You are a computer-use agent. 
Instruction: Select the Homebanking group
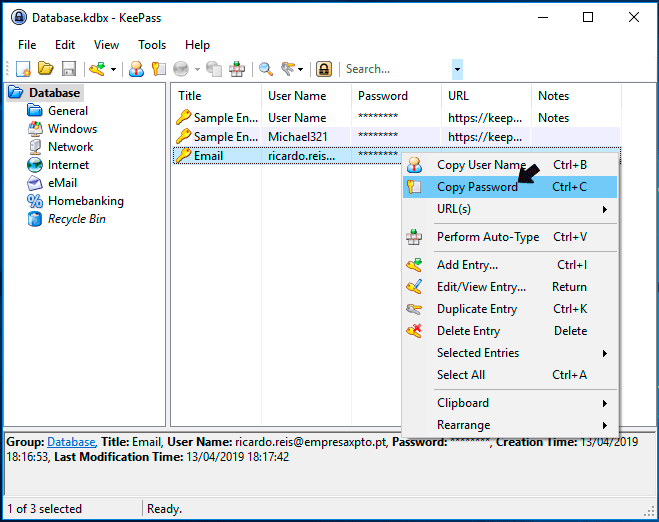tap(86, 201)
